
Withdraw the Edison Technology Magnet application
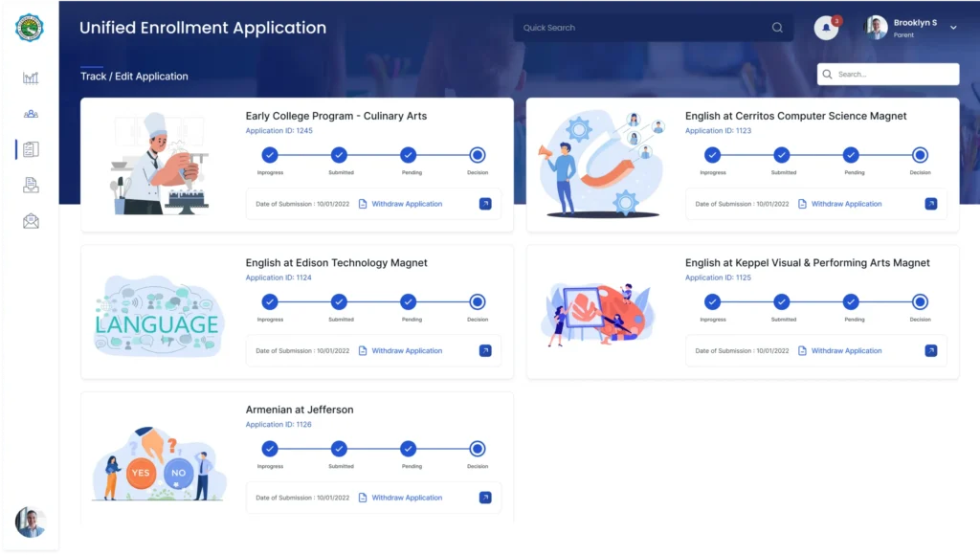pyautogui.click(x=407, y=351)
